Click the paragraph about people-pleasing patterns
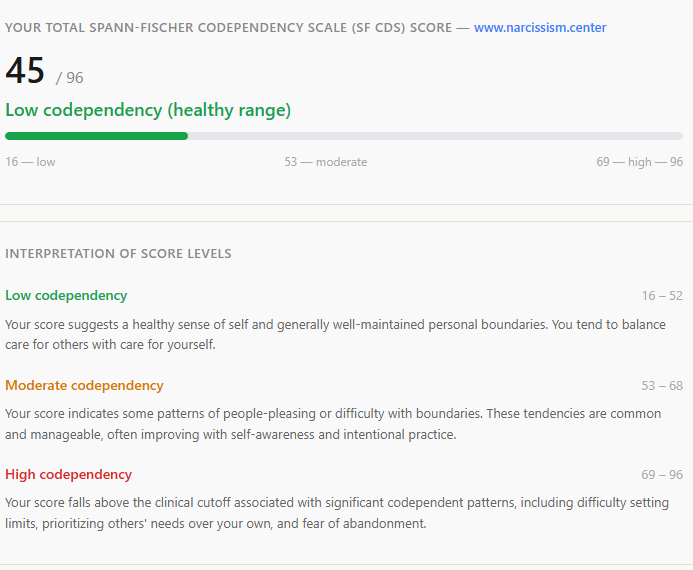This screenshot has height=570, width=693. click(333, 424)
